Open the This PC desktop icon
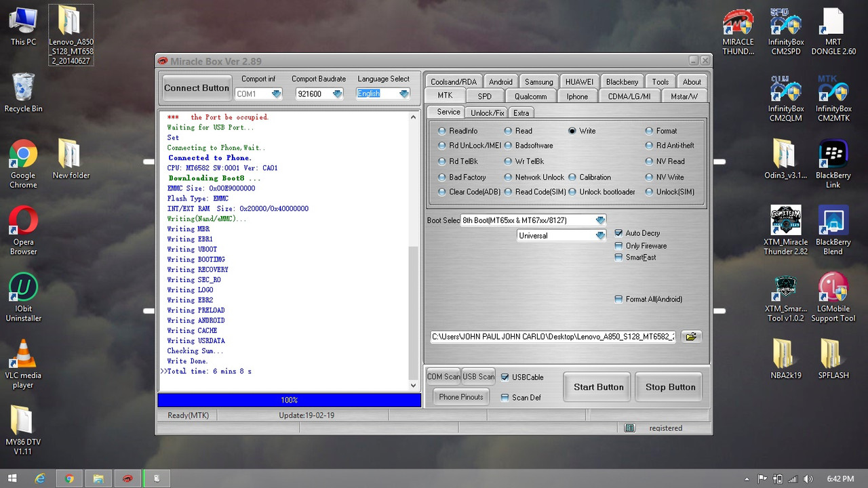Image resolution: width=868 pixels, height=488 pixels. click(x=23, y=27)
